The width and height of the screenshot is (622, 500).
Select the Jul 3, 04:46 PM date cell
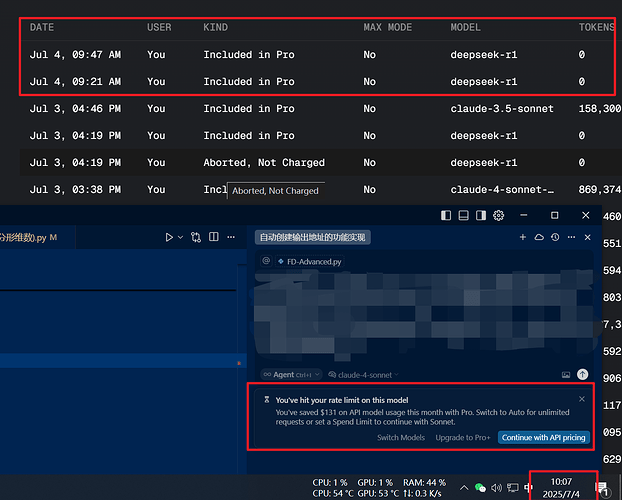pos(75,108)
